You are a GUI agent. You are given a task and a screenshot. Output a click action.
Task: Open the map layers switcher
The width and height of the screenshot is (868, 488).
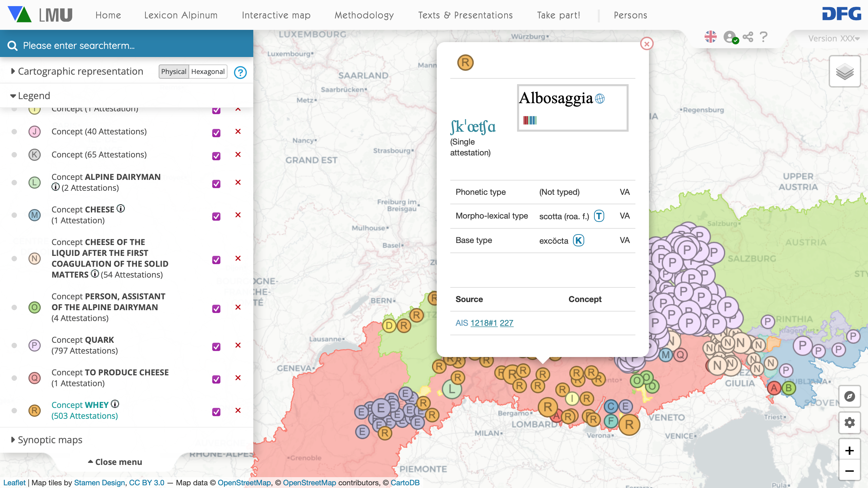[845, 72]
